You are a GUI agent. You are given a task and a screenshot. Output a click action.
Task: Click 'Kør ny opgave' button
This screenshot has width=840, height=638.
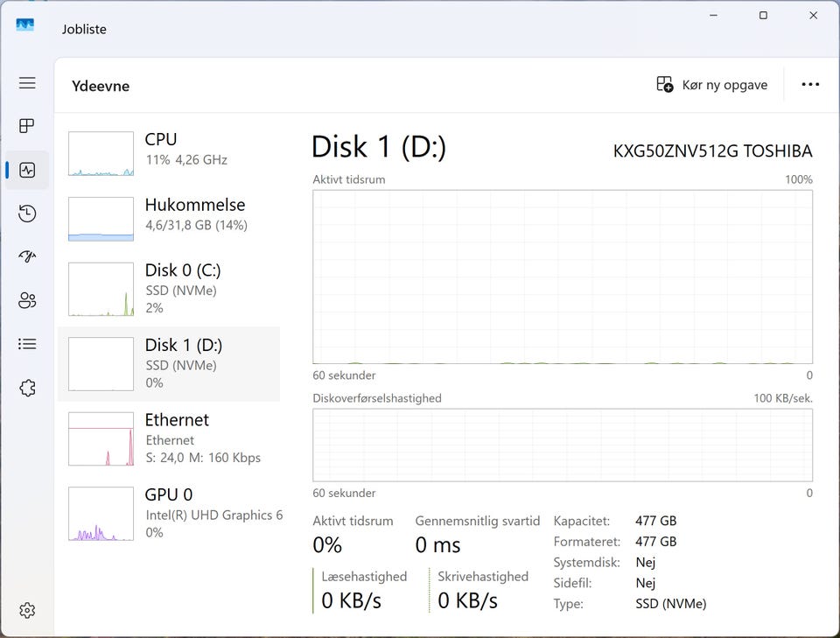pos(712,85)
